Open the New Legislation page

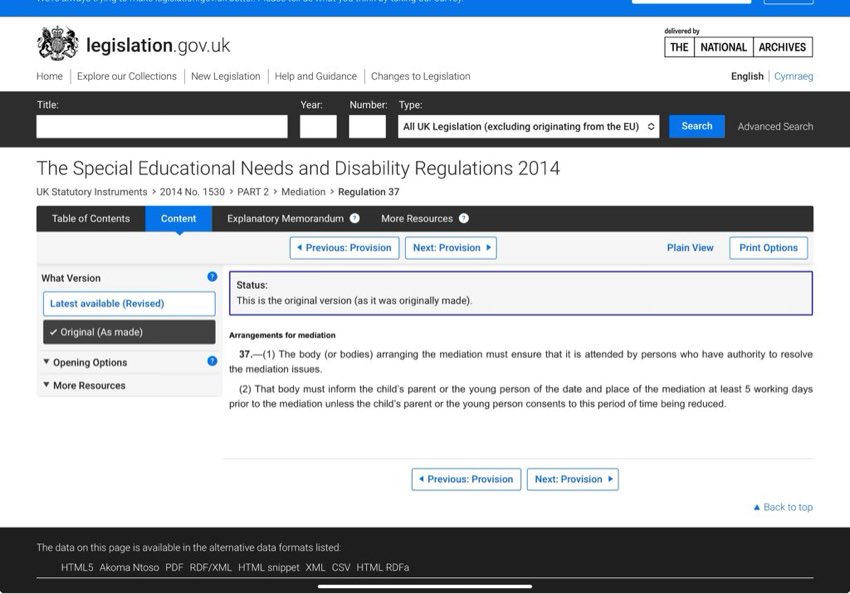point(226,76)
